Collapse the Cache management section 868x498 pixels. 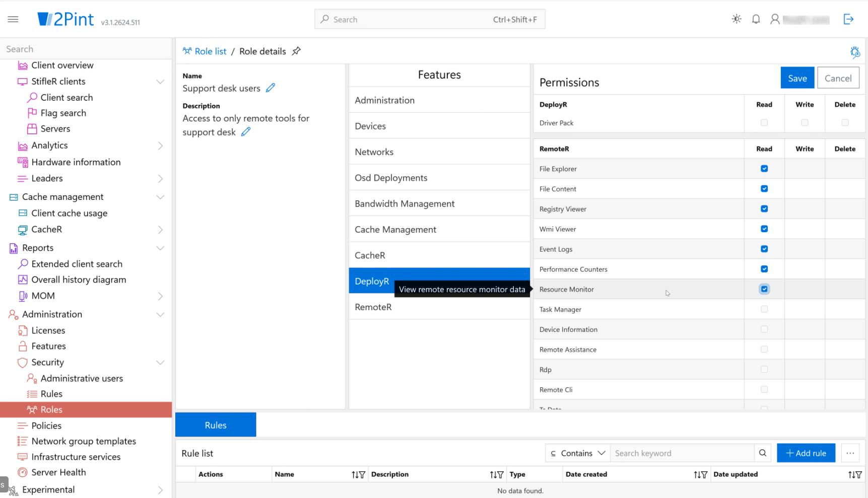click(x=160, y=197)
